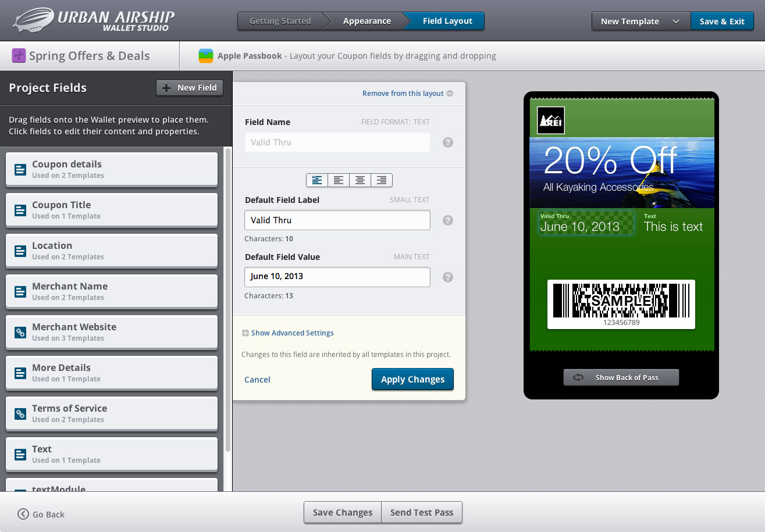Click the Cancel link

click(x=257, y=380)
